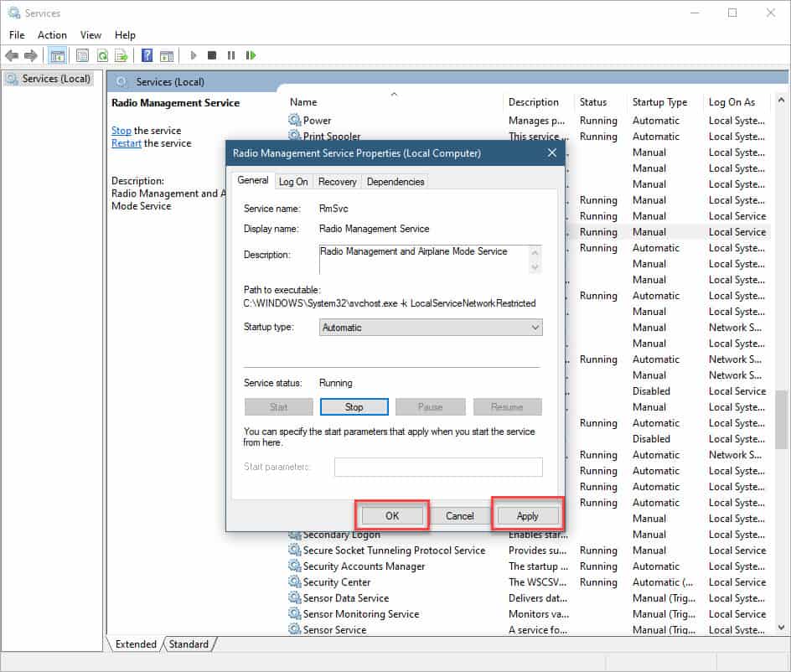Click the Power service description cell
The image size is (791, 672).
(536, 121)
